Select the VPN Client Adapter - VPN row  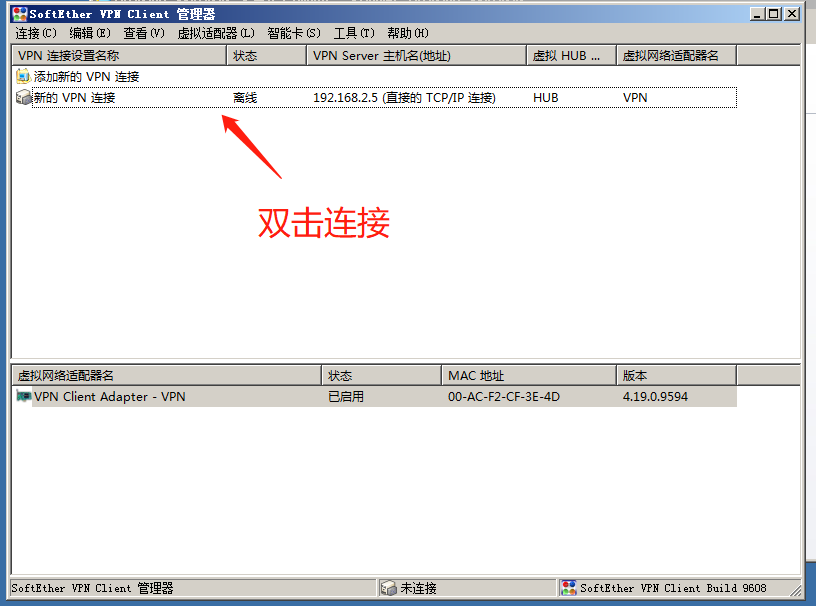[384, 396]
